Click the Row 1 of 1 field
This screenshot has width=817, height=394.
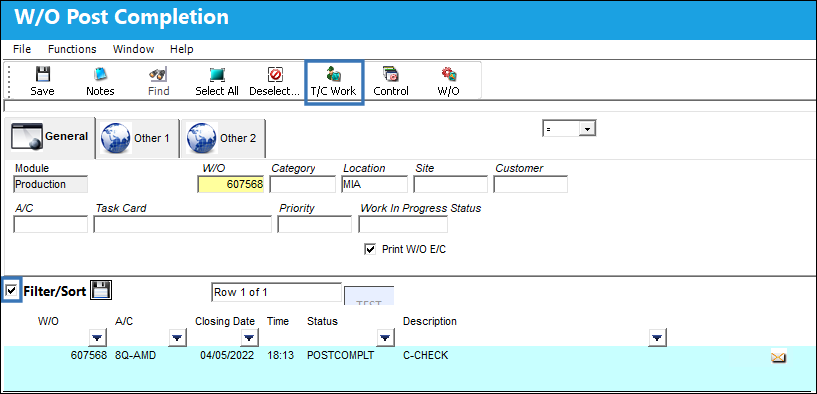tap(276, 292)
